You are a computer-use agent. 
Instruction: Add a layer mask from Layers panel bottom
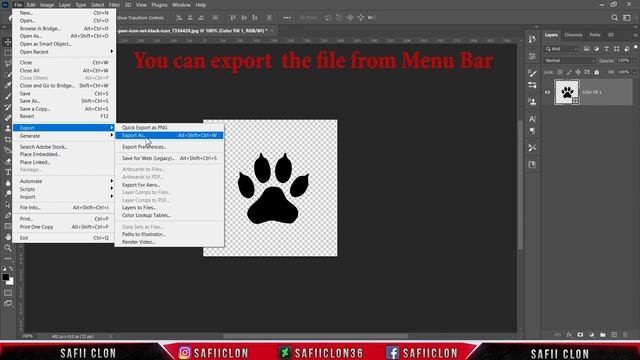click(580, 335)
